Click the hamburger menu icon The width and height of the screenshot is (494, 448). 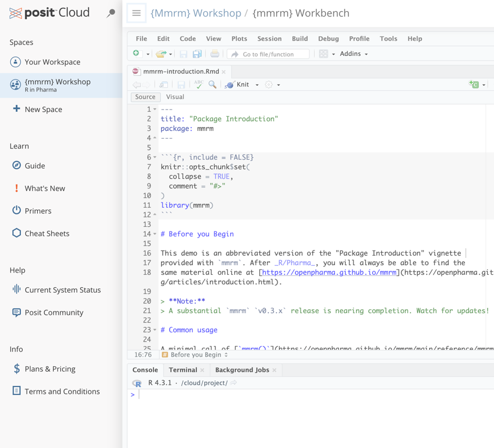click(x=136, y=13)
